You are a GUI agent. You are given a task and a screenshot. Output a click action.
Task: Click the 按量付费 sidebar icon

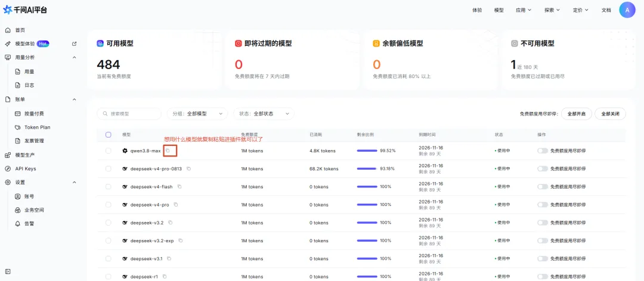coord(18,114)
